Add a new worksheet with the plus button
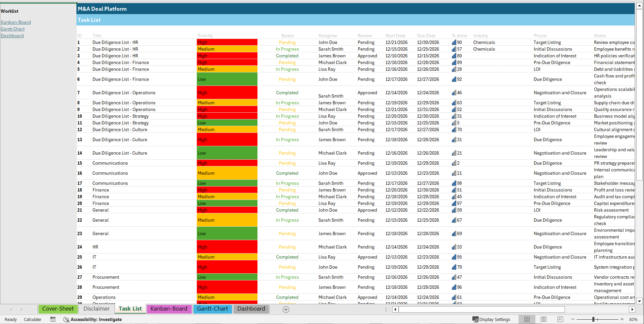 coord(286,309)
